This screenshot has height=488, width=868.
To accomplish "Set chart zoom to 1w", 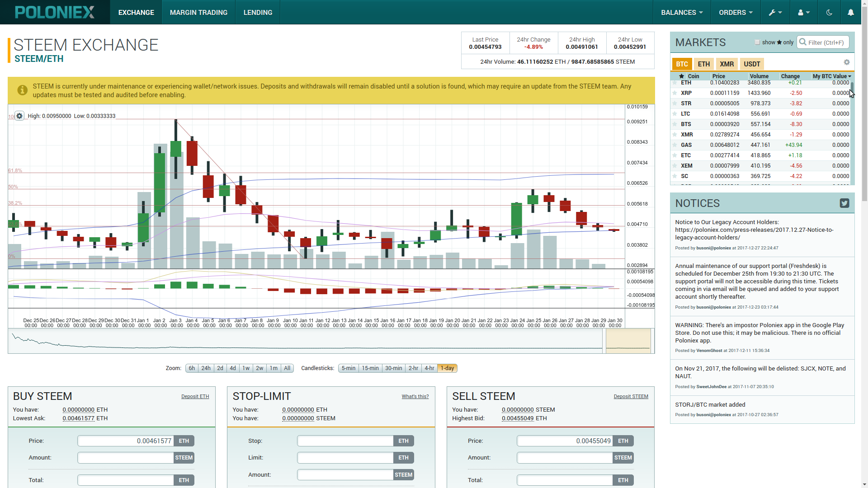I will click(246, 368).
